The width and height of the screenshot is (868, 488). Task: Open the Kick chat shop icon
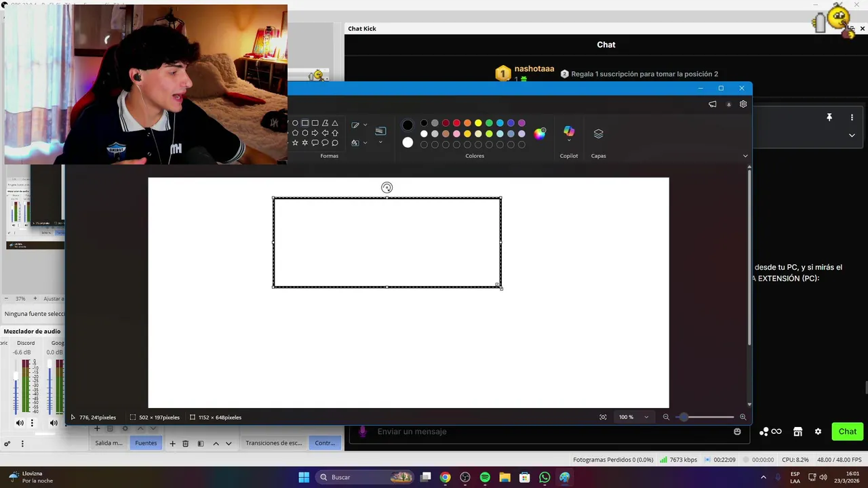[797, 432]
